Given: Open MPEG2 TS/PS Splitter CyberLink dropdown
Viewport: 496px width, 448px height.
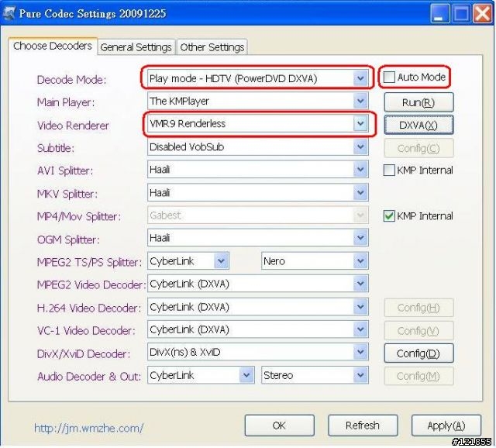Looking at the screenshot, I should click(221, 261).
